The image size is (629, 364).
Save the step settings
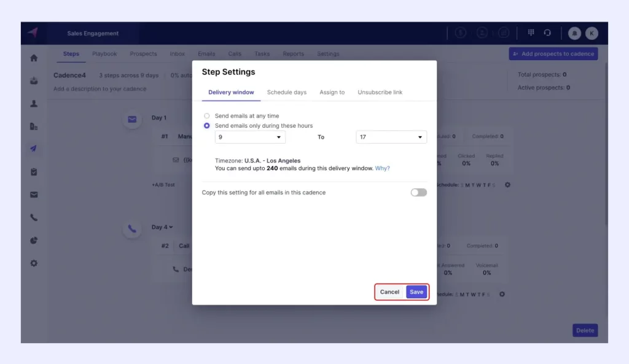pyautogui.click(x=416, y=292)
